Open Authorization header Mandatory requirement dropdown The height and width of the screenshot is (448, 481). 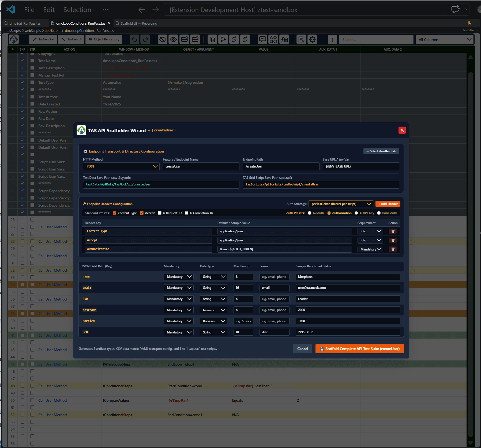point(370,249)
